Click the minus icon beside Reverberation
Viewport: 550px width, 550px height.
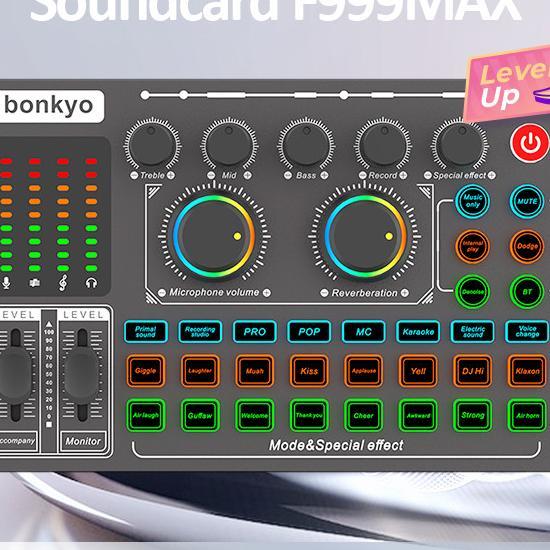(324, 293)
